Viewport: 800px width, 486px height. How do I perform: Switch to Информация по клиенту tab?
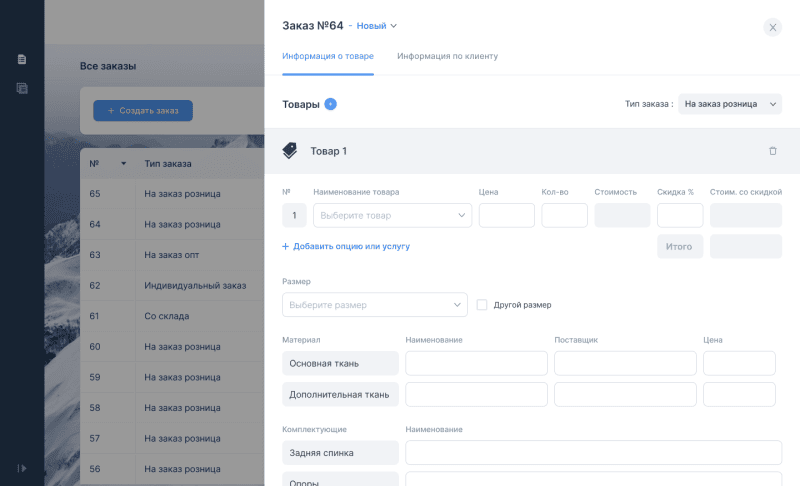(x=447, y=56)
